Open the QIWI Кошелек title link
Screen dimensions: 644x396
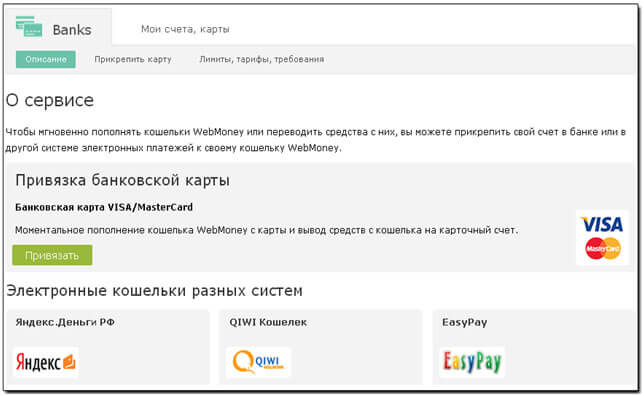click(x=268, y=322)
